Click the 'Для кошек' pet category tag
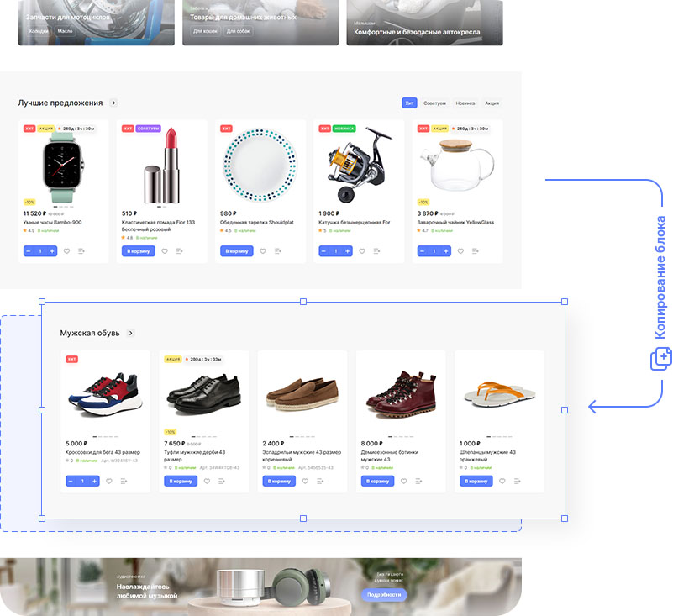Image resolution: width=673 pixels, height=616 pixels. (204, 31)
